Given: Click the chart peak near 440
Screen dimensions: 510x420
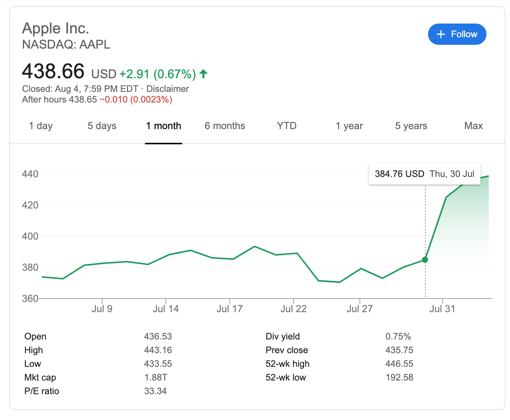Looking at the screenshot, I should [487, 176].
